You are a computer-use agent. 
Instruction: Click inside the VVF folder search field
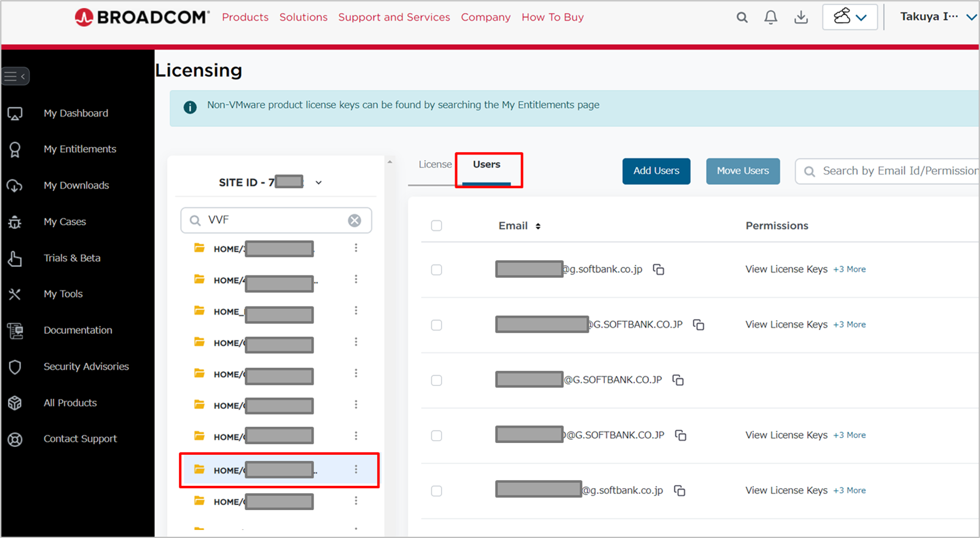click(x=276, y=220)
